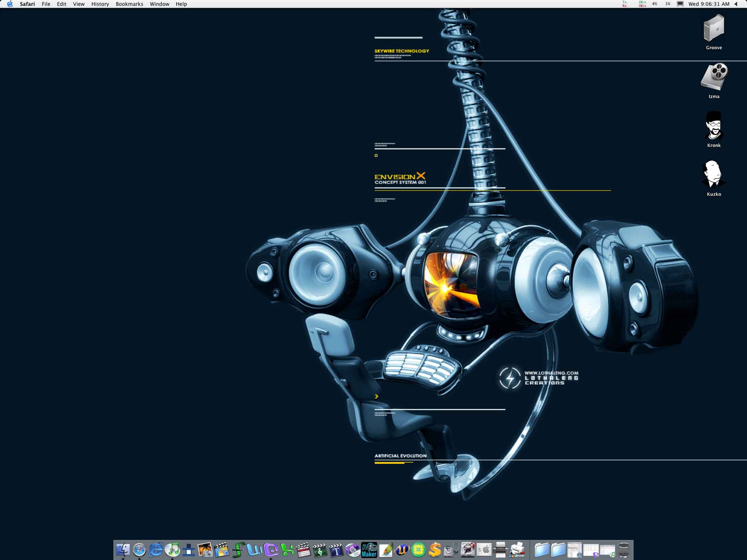Launch iPhoto from the Dock
747x560 pixels.
pyautogui.click(x=205, y=550)
